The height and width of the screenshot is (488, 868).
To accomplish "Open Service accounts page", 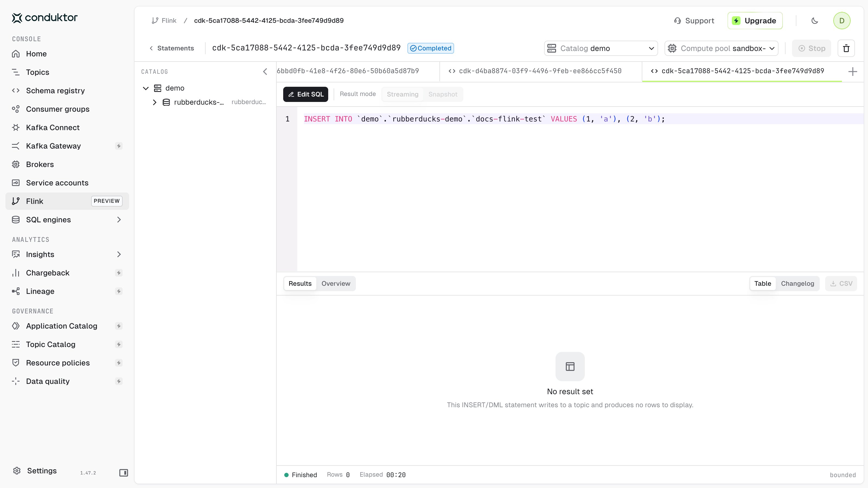I will pos(67,183).
